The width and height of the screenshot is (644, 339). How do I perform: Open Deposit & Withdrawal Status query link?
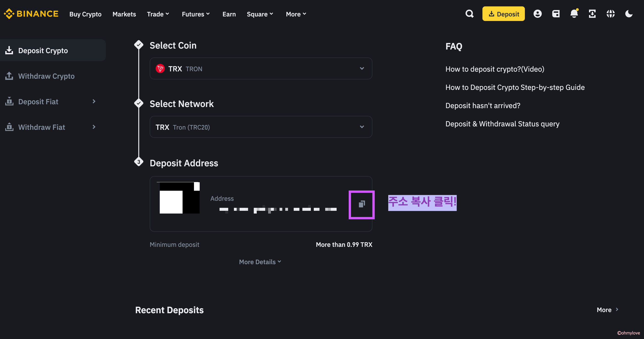502,124
